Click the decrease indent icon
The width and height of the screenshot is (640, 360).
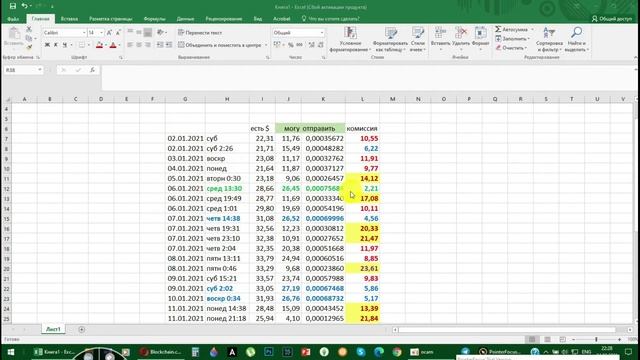pos(160,45)
